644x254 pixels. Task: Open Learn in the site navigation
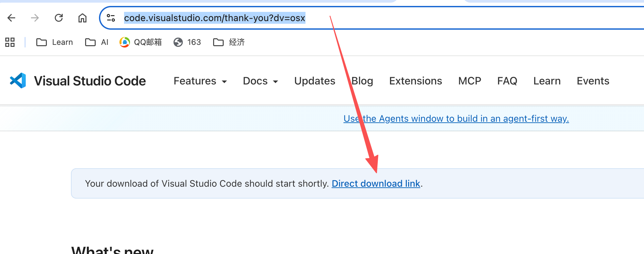[547, 81]
